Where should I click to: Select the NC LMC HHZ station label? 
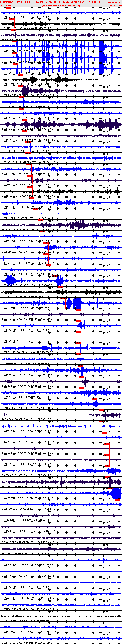[9, 296]
